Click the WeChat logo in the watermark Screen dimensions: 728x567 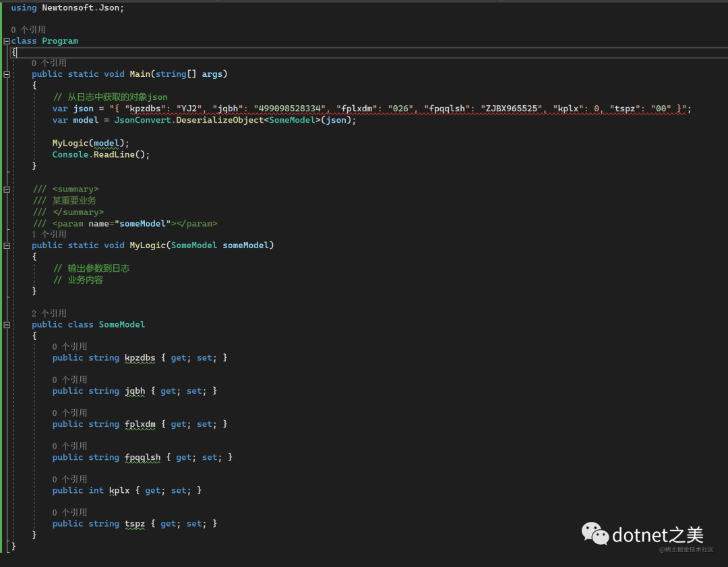(595, 534)
